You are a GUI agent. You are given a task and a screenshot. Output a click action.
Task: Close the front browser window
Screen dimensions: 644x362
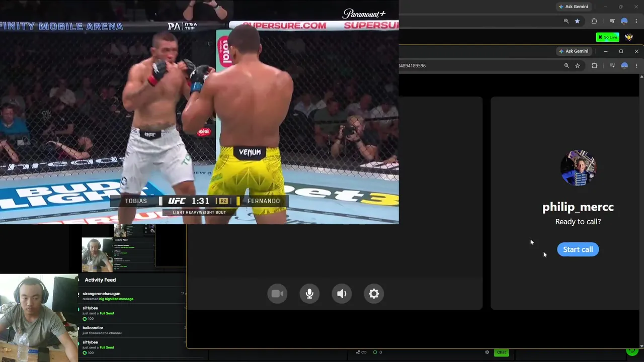pos(636,51)
